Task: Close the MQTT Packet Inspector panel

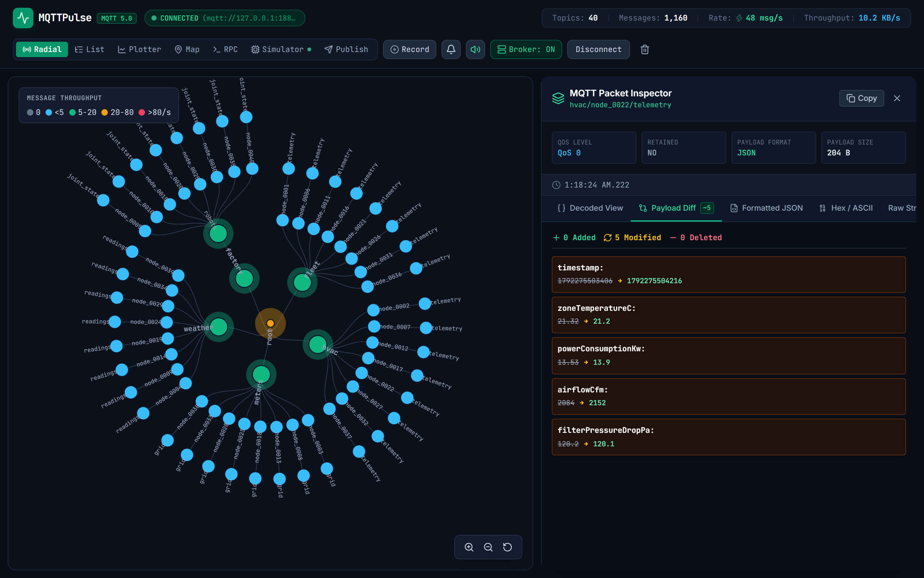Action: click(x=897, y=98)
